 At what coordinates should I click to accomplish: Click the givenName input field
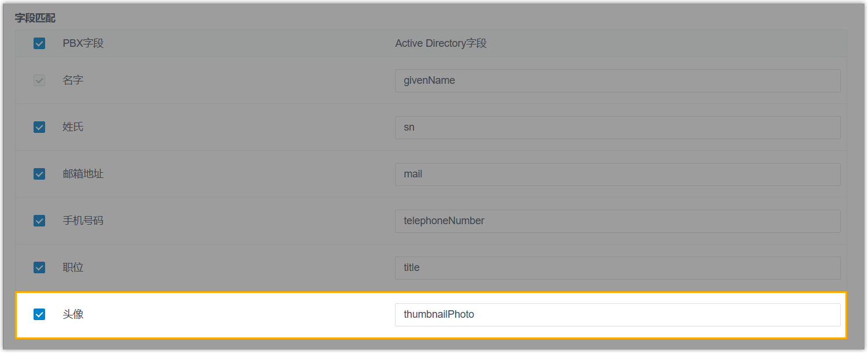pos(617,81)
